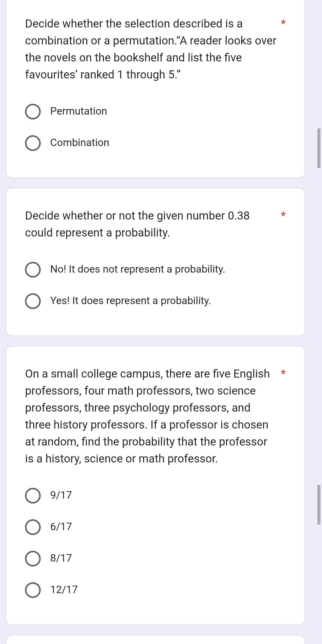Select the Combination radio button
The height and width of the screenshot is (644, 322).
(33, 143)
